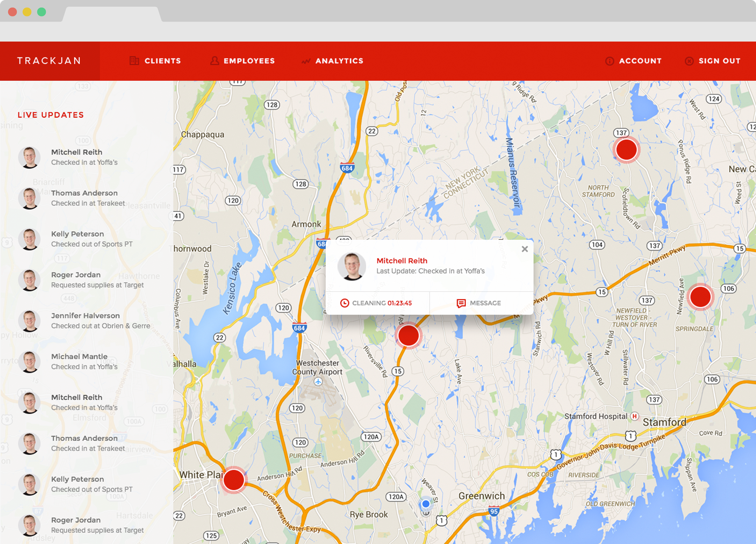Select red marker near Springdale
Image resolution: width=756 pixels, height=544 pixels.
click(x=700, y=297)
